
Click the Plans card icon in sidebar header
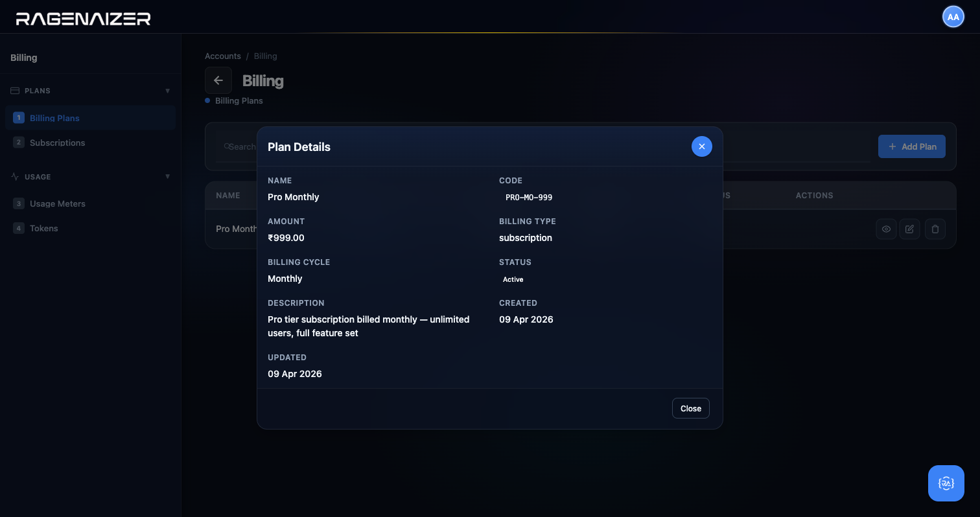[x=15, y=91]
